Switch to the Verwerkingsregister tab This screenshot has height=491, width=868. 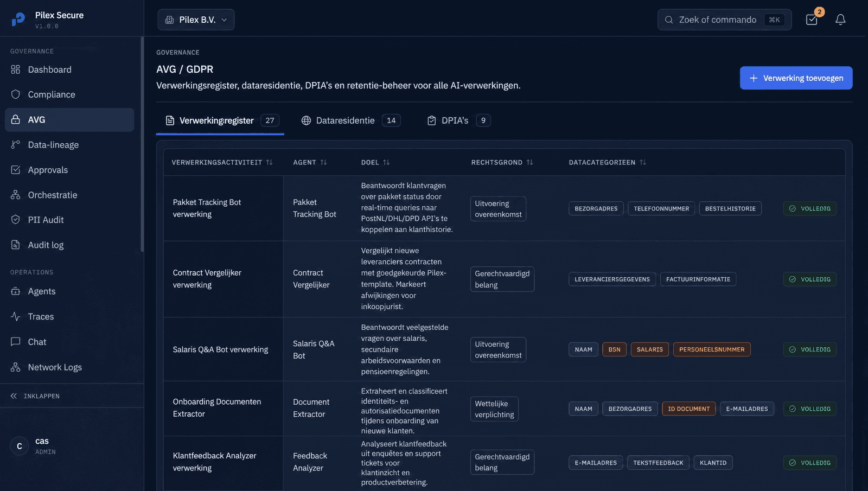220,120
